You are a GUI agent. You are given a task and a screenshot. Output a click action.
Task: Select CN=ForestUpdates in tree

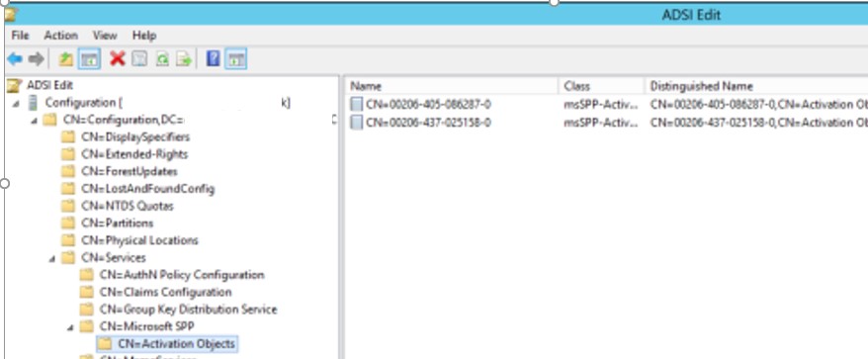click(130, 171)
